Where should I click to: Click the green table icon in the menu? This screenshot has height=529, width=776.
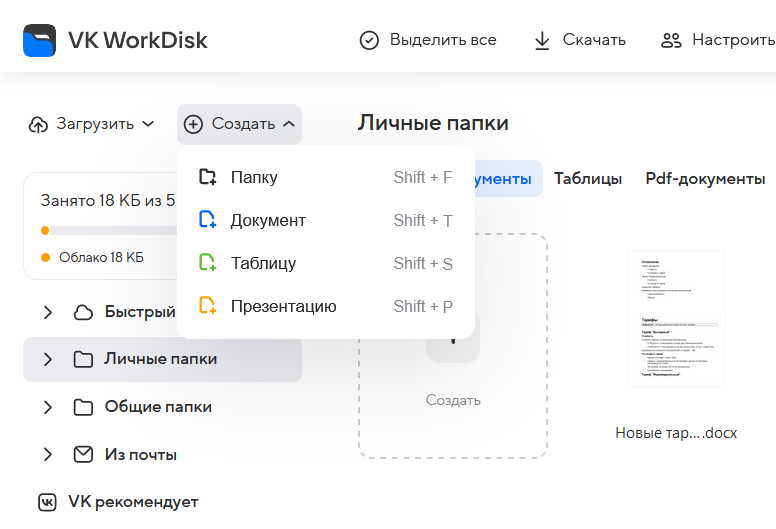pos(207,264)
